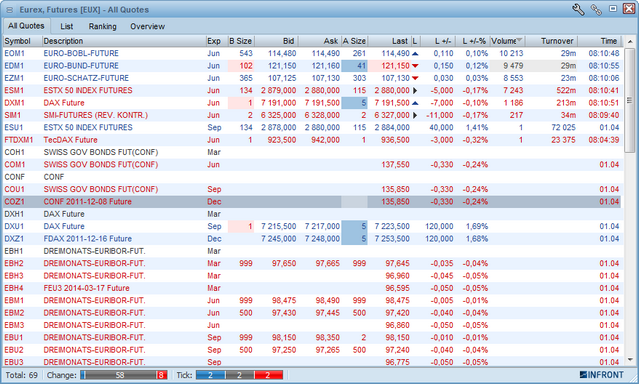Click the Change bar red 8 segment
The height and width of the screenshot is (384, 639).
[161, 375]
